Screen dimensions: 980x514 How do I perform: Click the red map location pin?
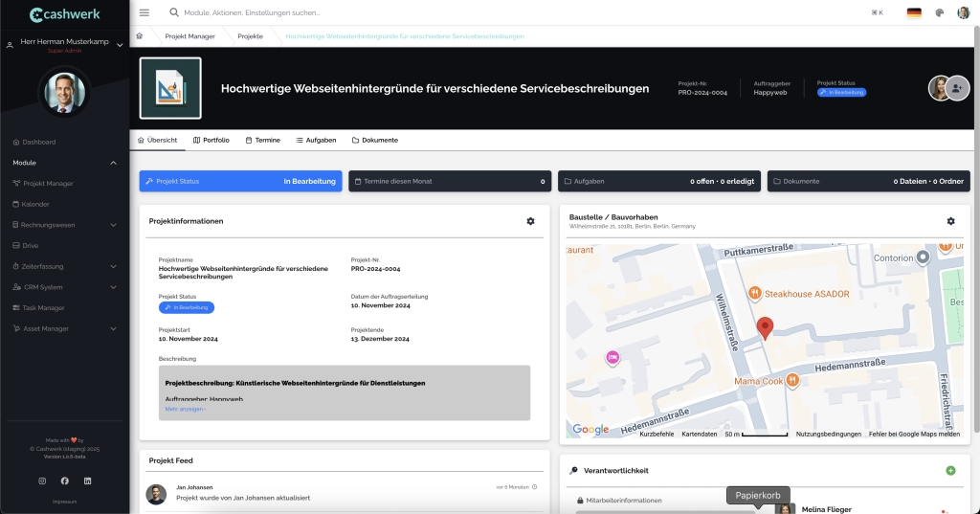(x=764, y=328)
